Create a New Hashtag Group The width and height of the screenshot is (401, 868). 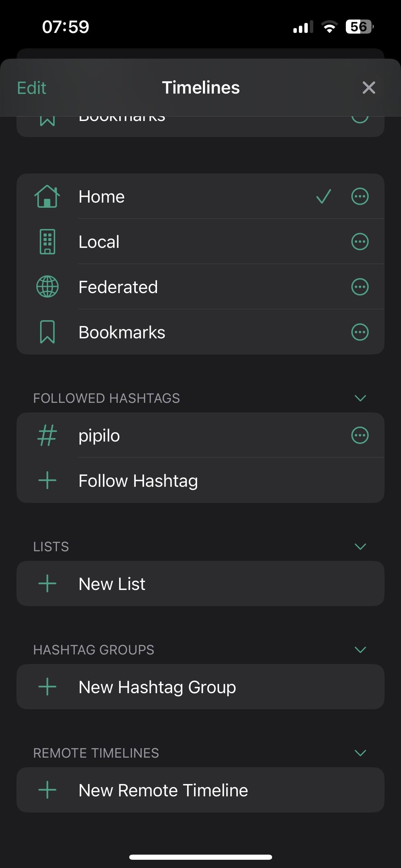157,687
